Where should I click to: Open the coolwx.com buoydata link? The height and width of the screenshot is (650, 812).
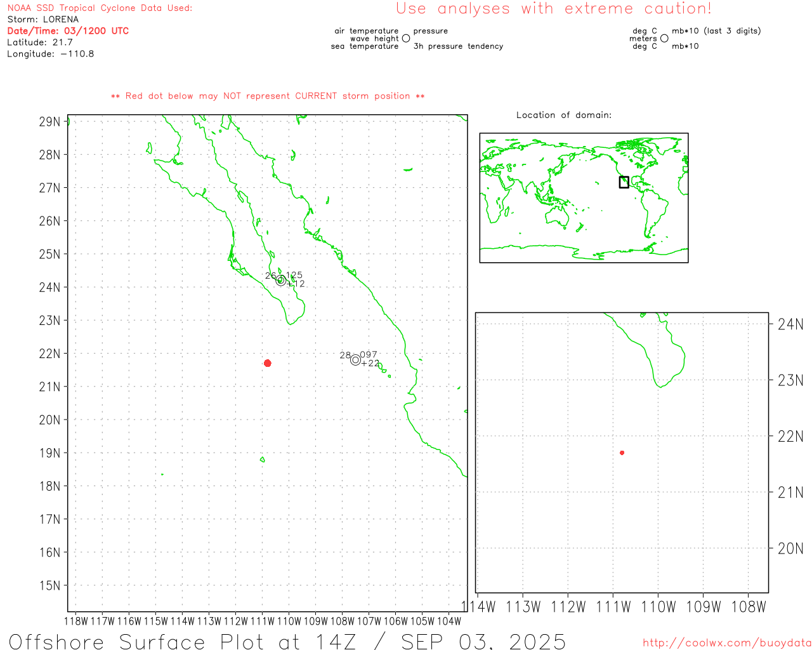727,643
